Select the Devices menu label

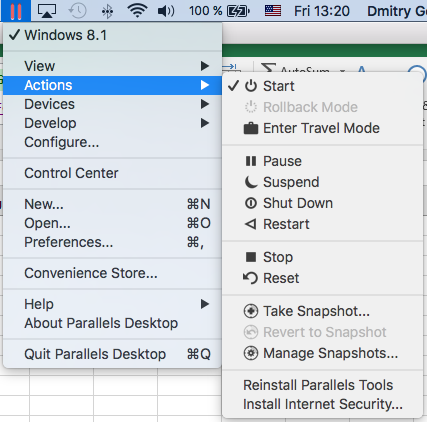[x=49, y=104]
